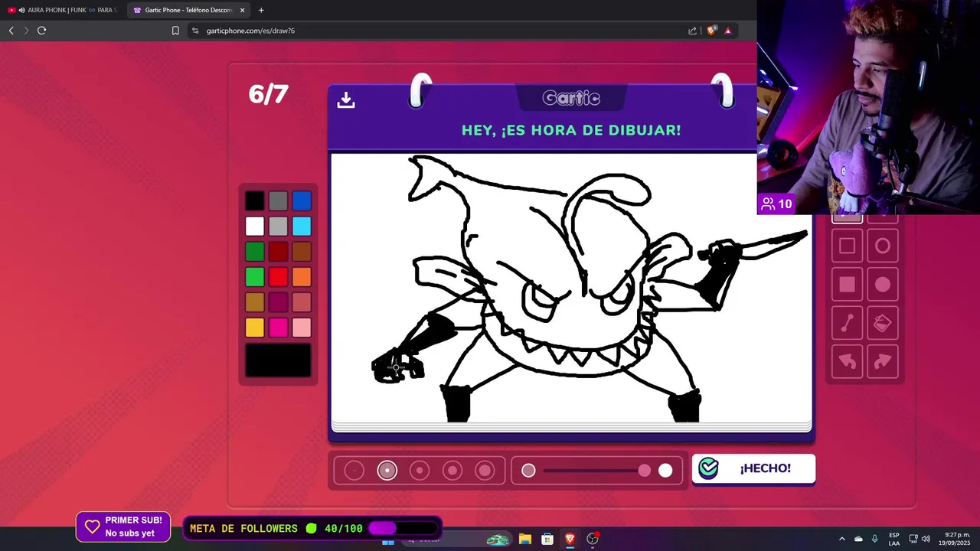Share the page via share icon
Viewport: 980px width, 551px height.
click(x=692, y=31)
